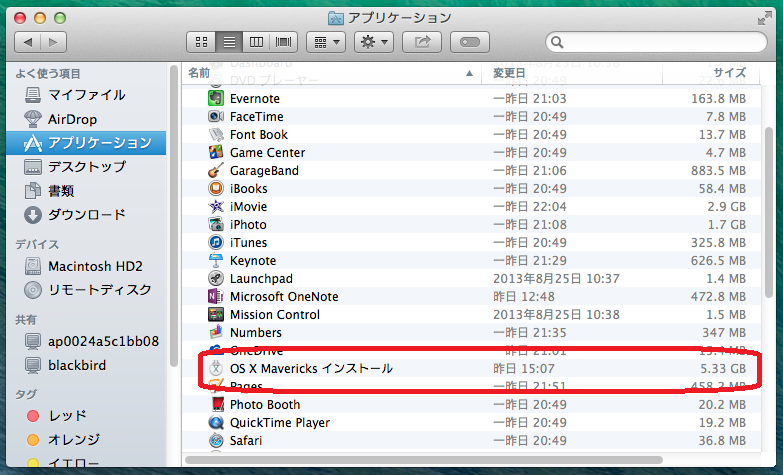
Task: Select the iTunes app icon
Action: click(216, 242)
